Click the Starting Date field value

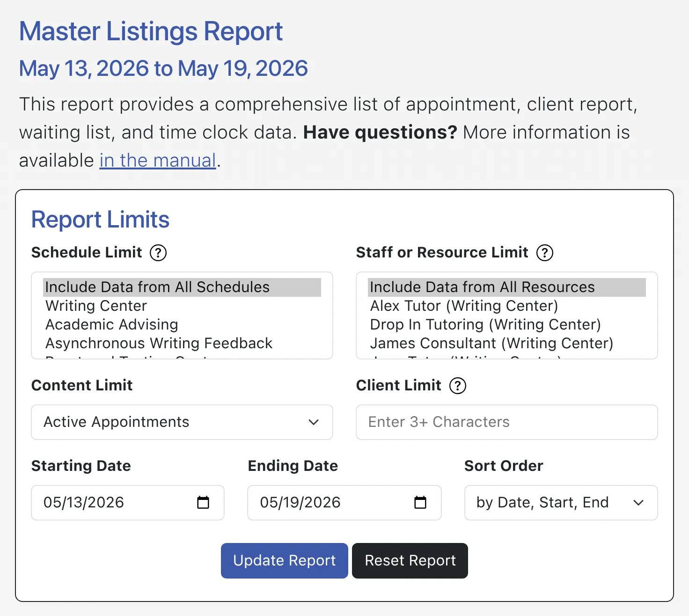(x=84, y=503)
